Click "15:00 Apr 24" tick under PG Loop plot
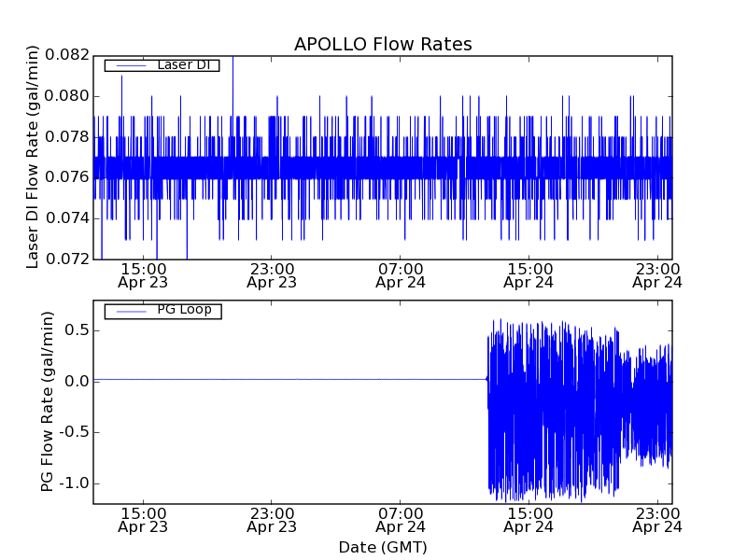 click(x=529, y=520)
